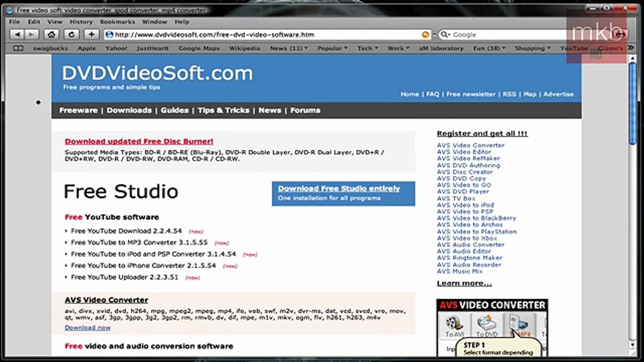Click the To AVI icon in AVS ad

pyautogui.click(x=454, y=326)
